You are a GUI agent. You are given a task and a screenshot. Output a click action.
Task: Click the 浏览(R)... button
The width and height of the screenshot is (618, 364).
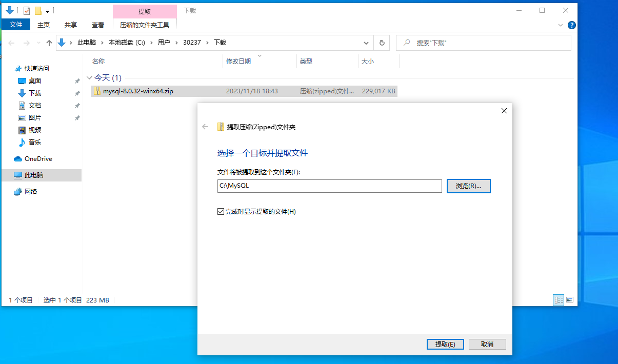[x=469, y=186]
